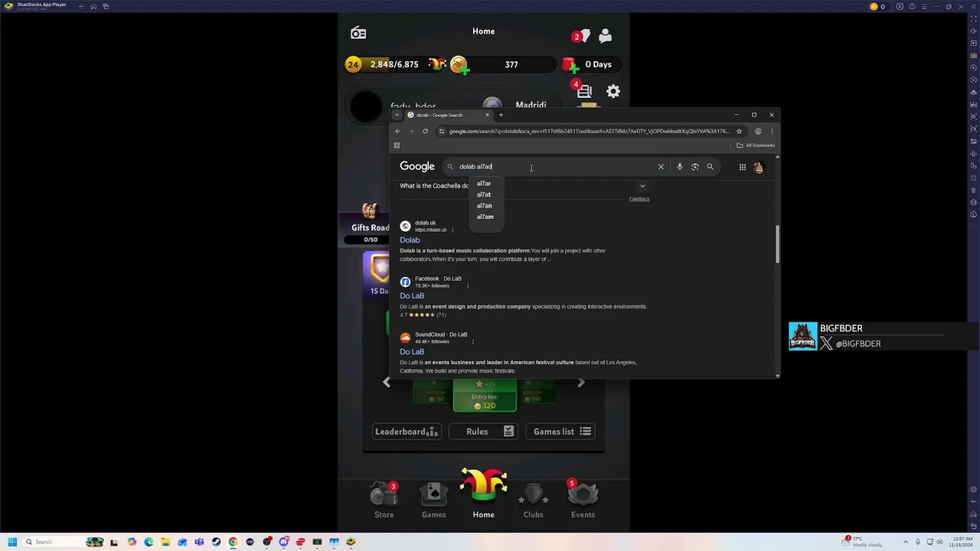Expand the Coachella question chevron
This screenshot has width=980, height=551.
642,186
